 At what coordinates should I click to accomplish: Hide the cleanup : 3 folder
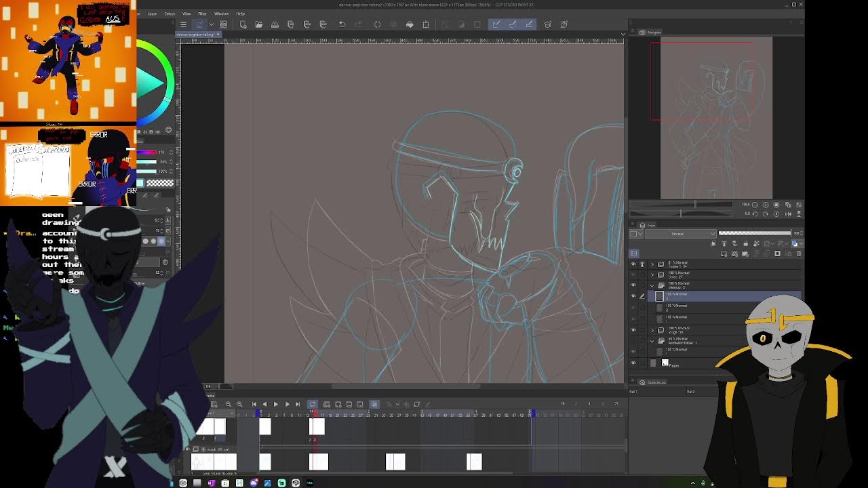coord(633,285)
